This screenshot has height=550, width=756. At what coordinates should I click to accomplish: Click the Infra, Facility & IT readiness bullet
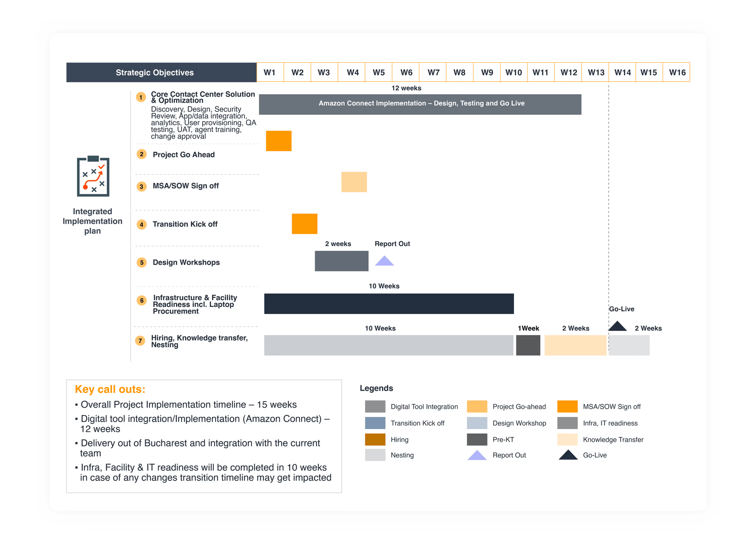pos(204,472)
